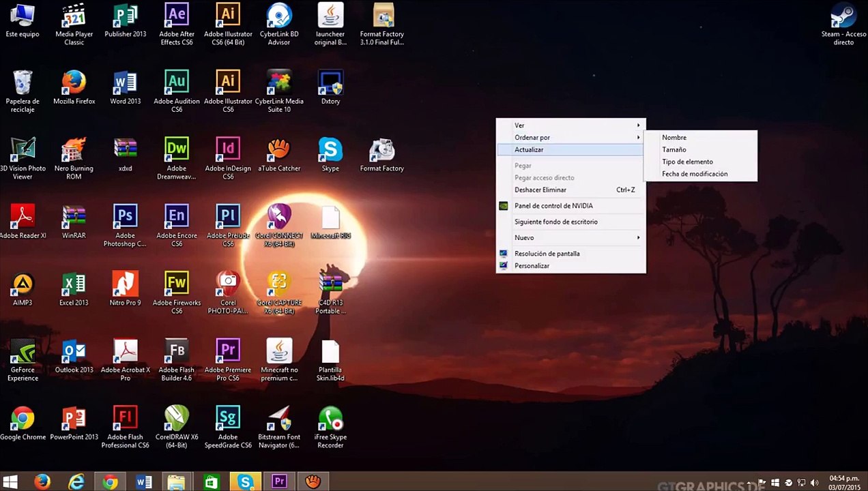This screenshot has height=491, width=868.
Task: Open File Explorer from the taskbar
Action: (177, 483)
